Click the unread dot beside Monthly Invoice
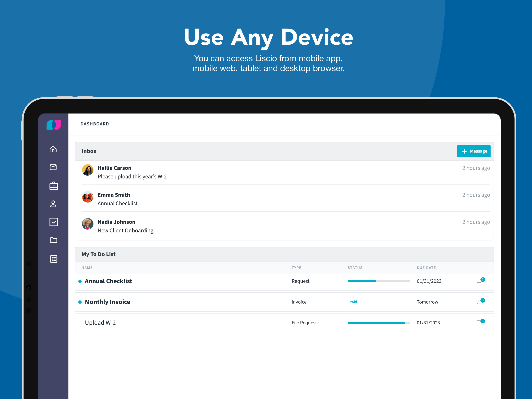532x399 pixels. pyautogui.click(x=80, y=302)
